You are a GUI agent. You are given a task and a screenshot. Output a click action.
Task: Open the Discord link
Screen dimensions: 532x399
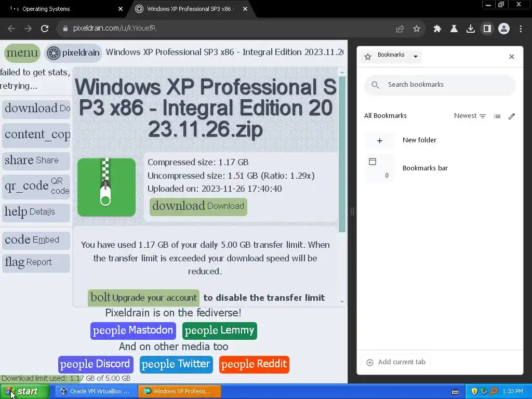tap(96, 364)
